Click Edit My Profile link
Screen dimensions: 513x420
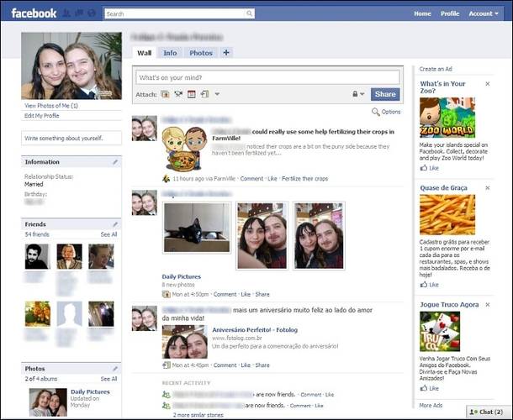click(x=42, y=116)
